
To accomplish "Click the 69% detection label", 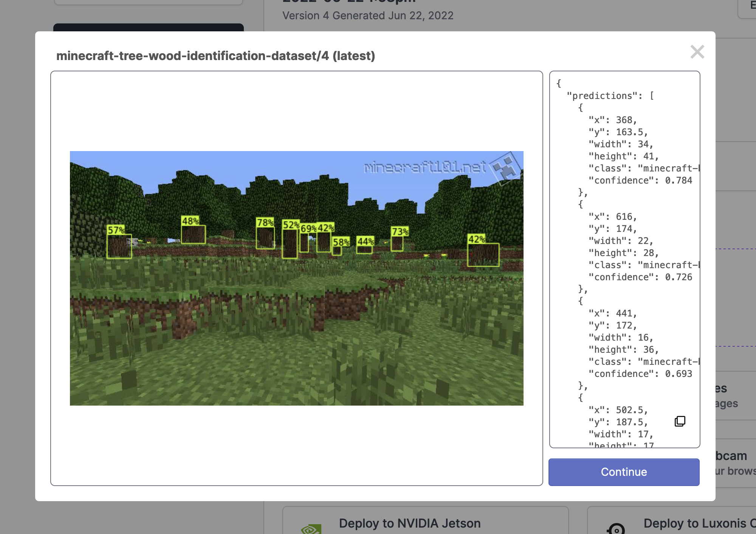I will coord(308,228).
